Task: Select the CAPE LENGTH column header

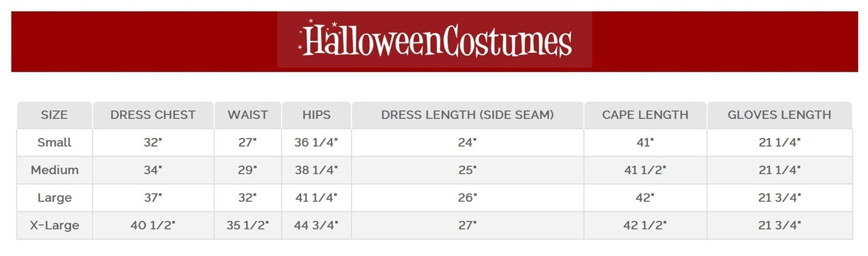Action: click(x=645, y=115)
